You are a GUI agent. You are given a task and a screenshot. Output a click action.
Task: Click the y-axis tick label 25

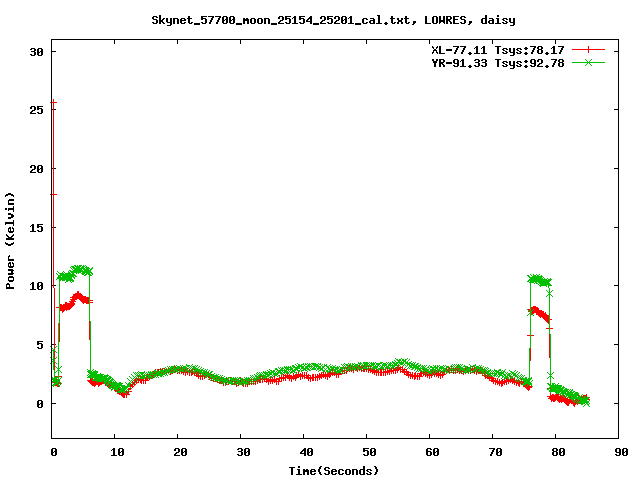point(36,110)
